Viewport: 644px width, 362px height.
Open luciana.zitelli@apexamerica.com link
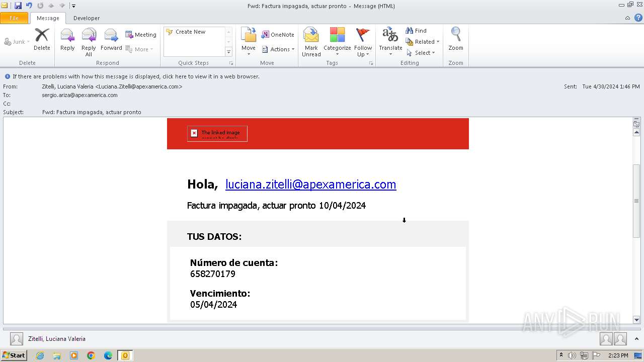[310, 185]
